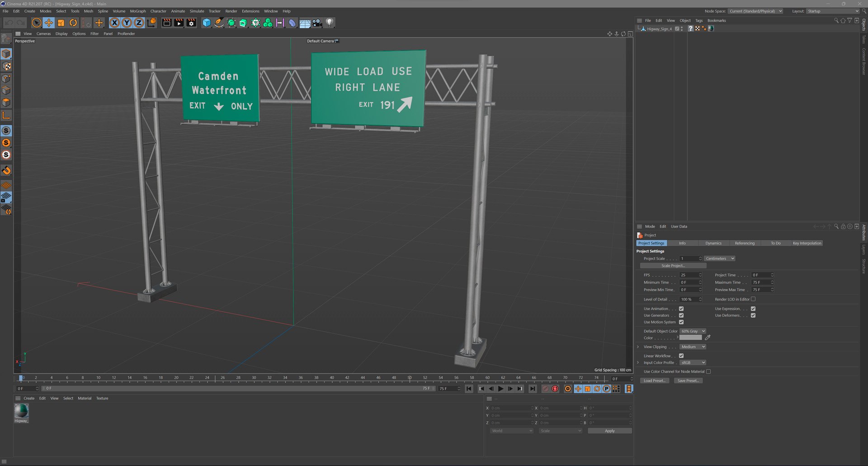Open the MoGraph menu
This screenshot has width=868, height=466.
click(x=138, y=11)
